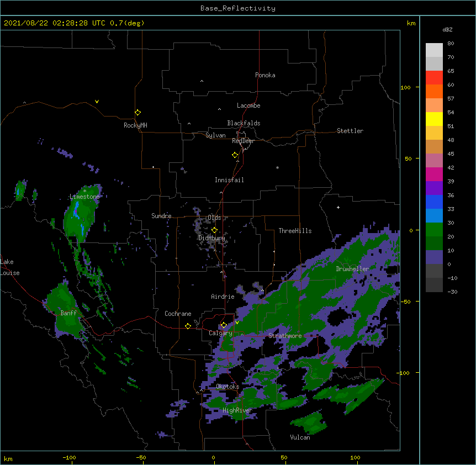Click the Base_Reflectivity title text
The width and height of the screenshot is (476, 465).
(x=238, y=8)
